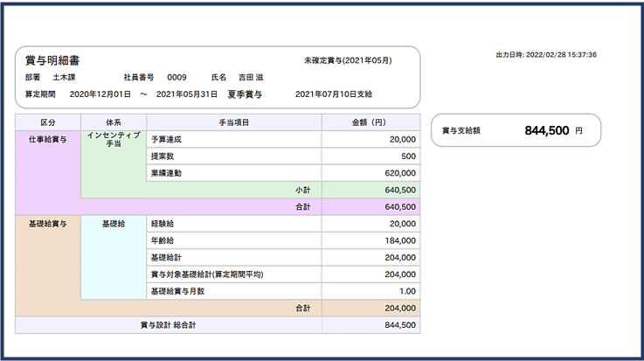Select the 社員番号 value 0009
644x361 pixels.
click(177, 77)
